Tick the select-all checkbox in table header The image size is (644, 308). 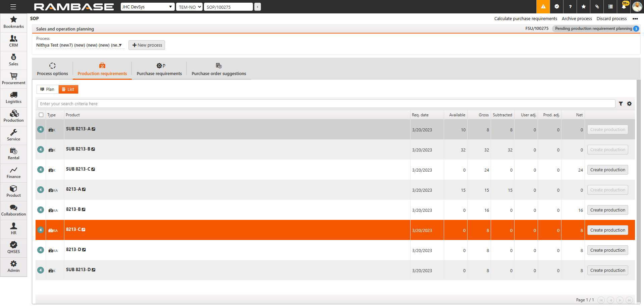point(41,115)
